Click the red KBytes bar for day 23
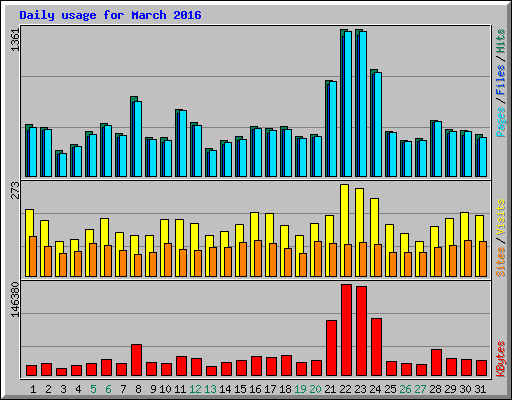 (361, 331)
